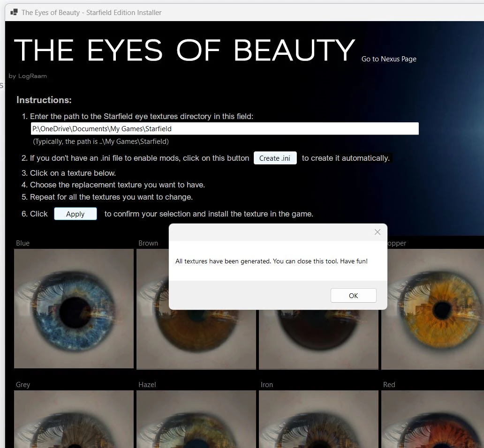Click OK in the textures generated dialog
This screenshot has height=448, width=484.
click(x=353, y=295)
